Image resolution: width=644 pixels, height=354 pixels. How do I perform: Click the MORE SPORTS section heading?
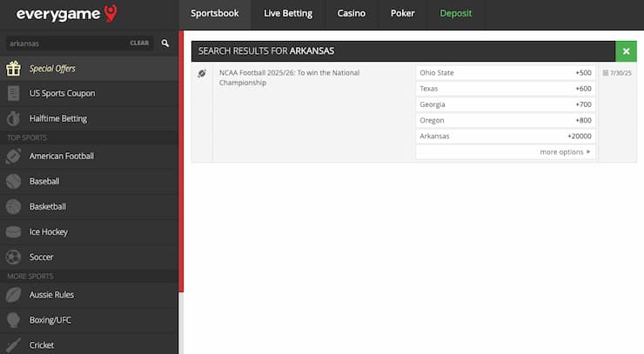pos(30,277)
